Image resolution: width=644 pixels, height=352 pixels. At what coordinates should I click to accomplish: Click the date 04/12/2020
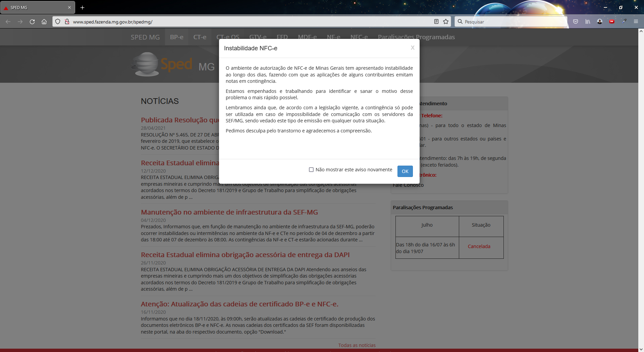153,220
